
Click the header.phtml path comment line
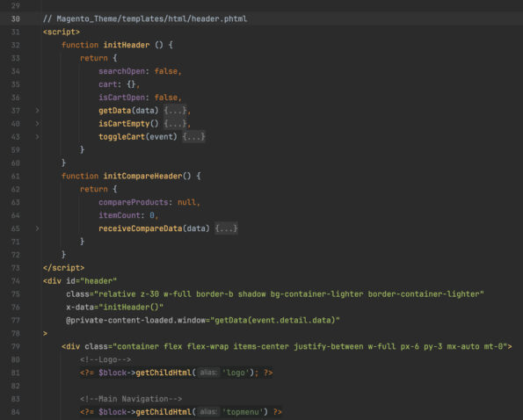[x=145, y=18]
